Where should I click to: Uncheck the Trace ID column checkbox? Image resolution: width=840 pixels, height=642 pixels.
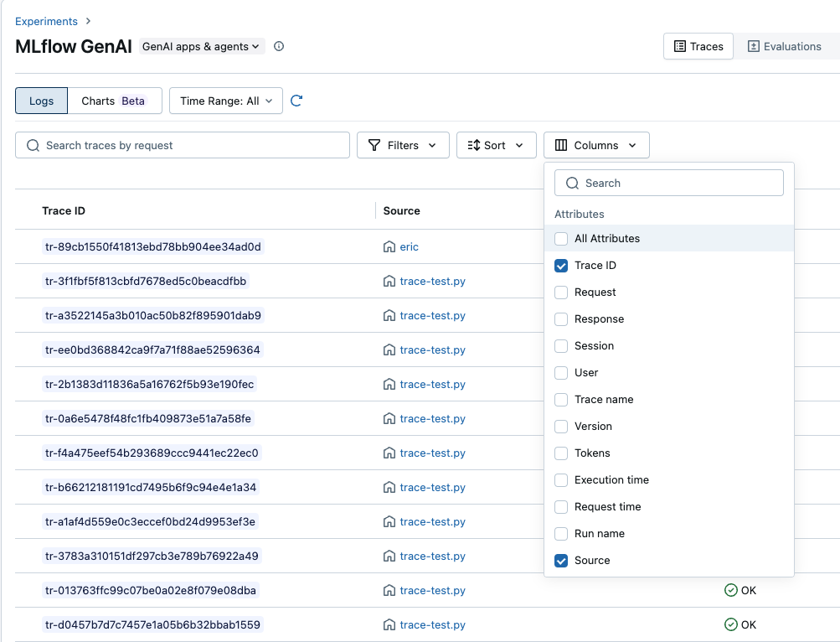tap(560, 265)
